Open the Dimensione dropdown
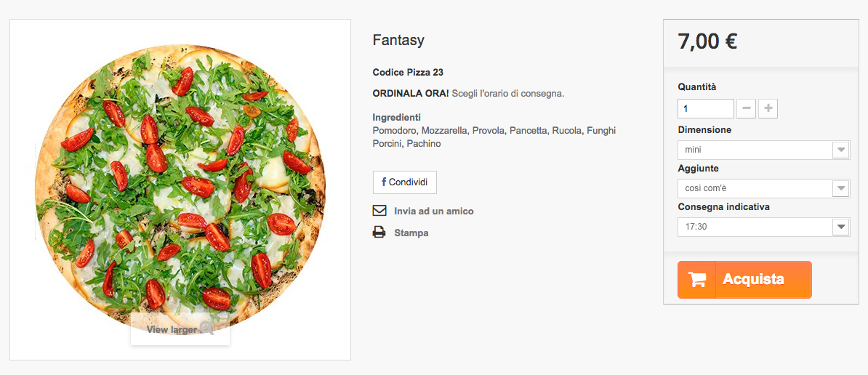 pos(763,150)
